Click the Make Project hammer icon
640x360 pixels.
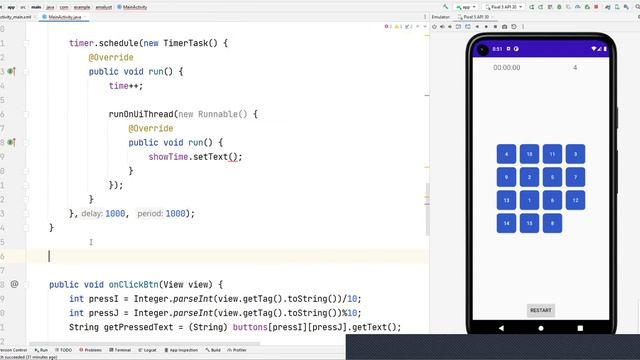tap(445, 7)
